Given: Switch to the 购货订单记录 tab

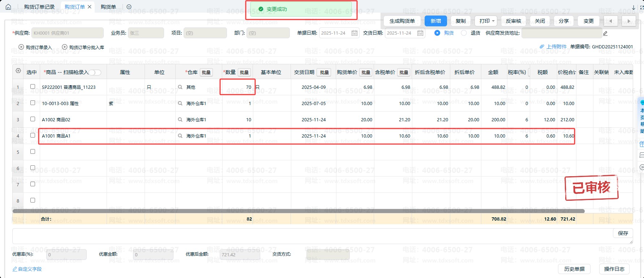Looking at the screenshot, I should point(39,7).
